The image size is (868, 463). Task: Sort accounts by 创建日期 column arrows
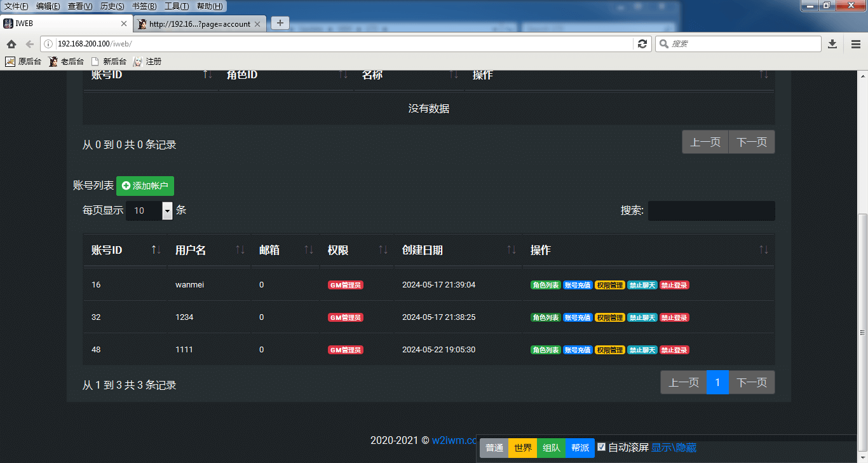pyautogui.click(x=512, y=250)
